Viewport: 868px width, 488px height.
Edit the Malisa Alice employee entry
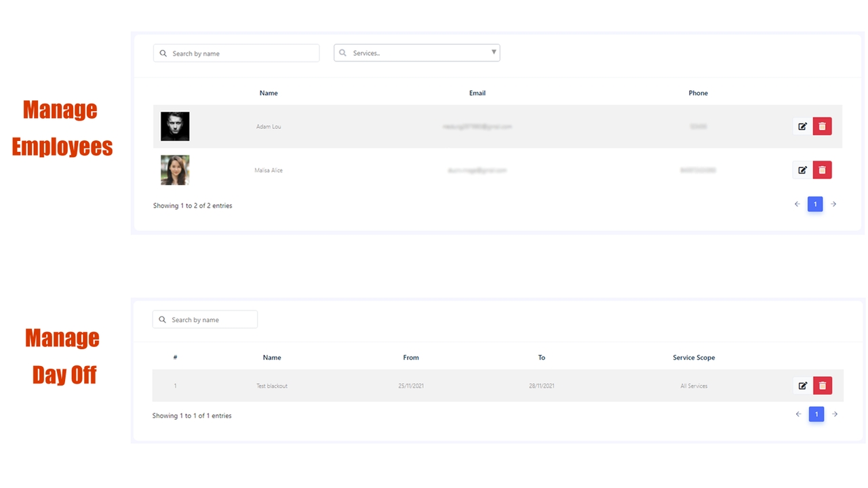(802, 169)
